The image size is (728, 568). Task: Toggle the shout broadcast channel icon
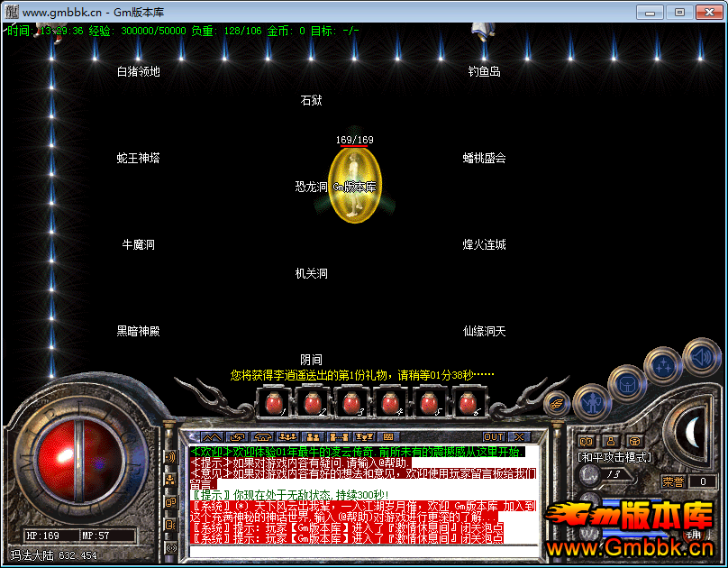(x=170, y=457)
